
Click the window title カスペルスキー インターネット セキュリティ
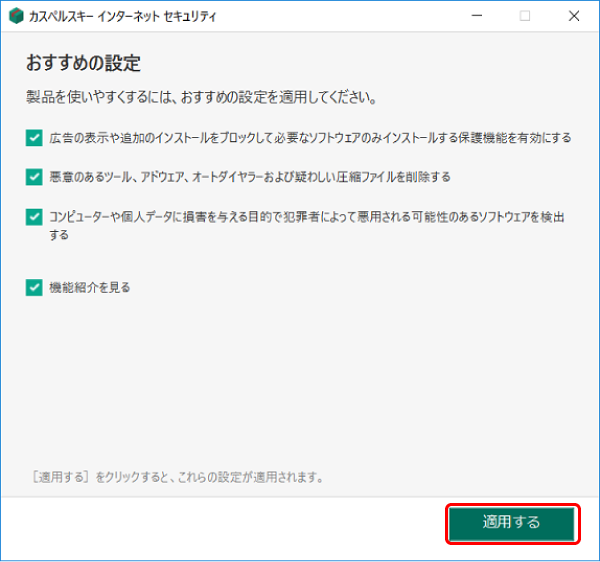pyautogui.click(x=123, y=16)
